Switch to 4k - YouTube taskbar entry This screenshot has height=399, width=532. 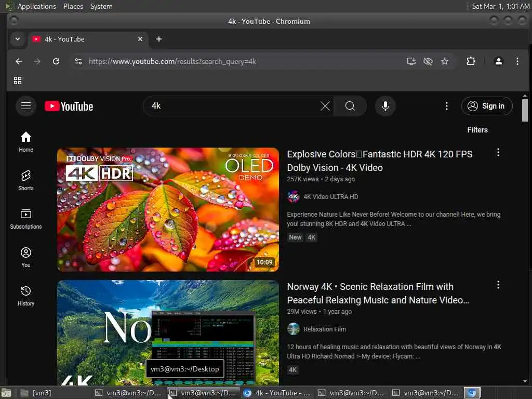(277, 393)
